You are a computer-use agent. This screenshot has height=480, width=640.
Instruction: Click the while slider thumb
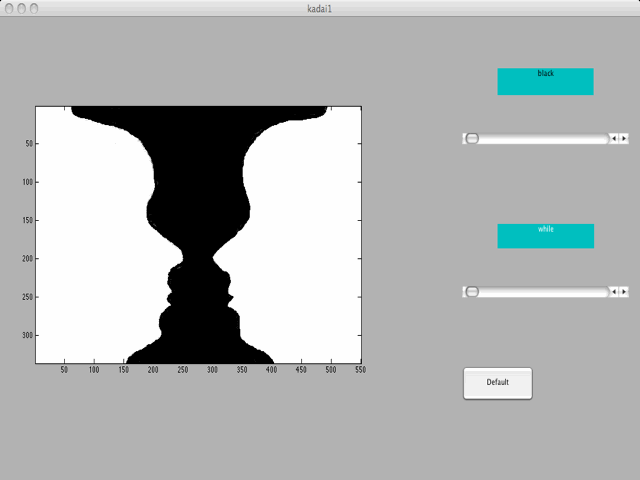point(472,292)
